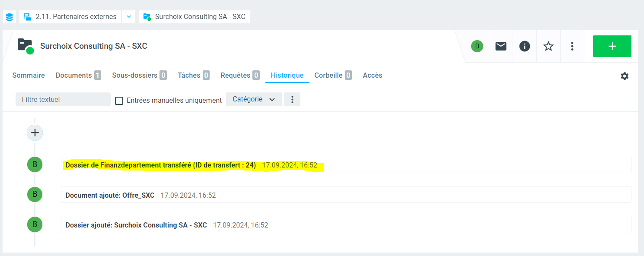Expand the Catégorie dropdown
The width and height of the screenshot is (644, 256).
tap(254, 99)
